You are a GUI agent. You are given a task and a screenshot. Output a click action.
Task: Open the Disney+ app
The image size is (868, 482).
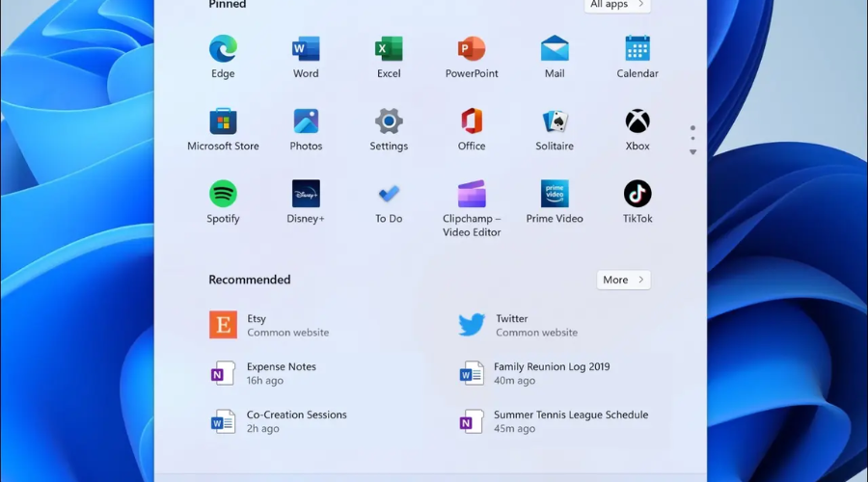pyautogui.click(x=306, y=194)
